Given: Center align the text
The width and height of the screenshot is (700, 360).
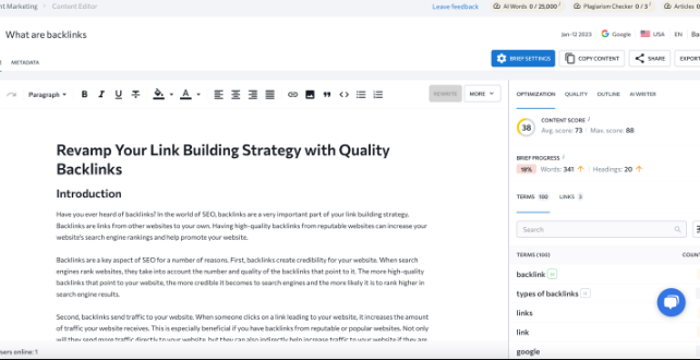Looking at the screenshot, I should pos(236,94).
